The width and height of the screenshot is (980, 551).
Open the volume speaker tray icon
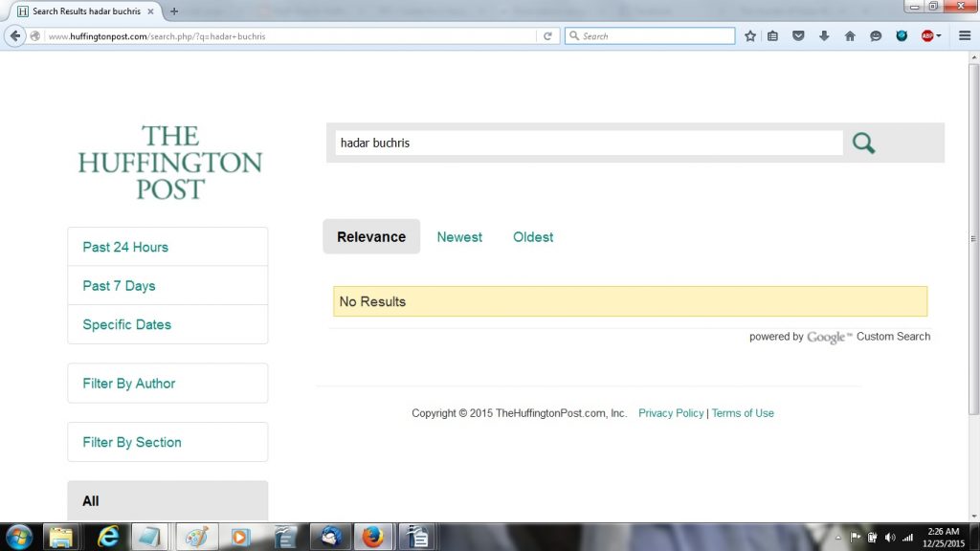click(890, 538)
